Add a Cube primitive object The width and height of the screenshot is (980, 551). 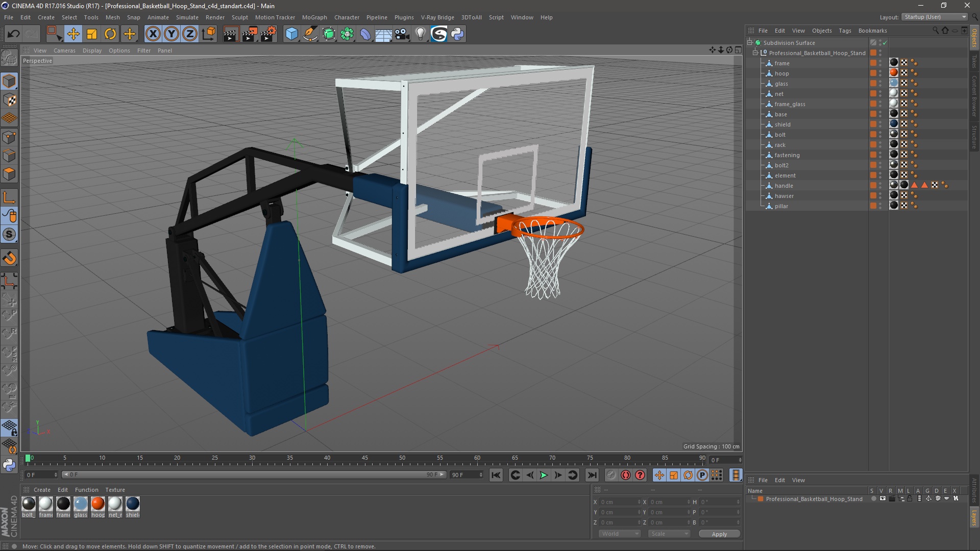(x=291, y=34)
